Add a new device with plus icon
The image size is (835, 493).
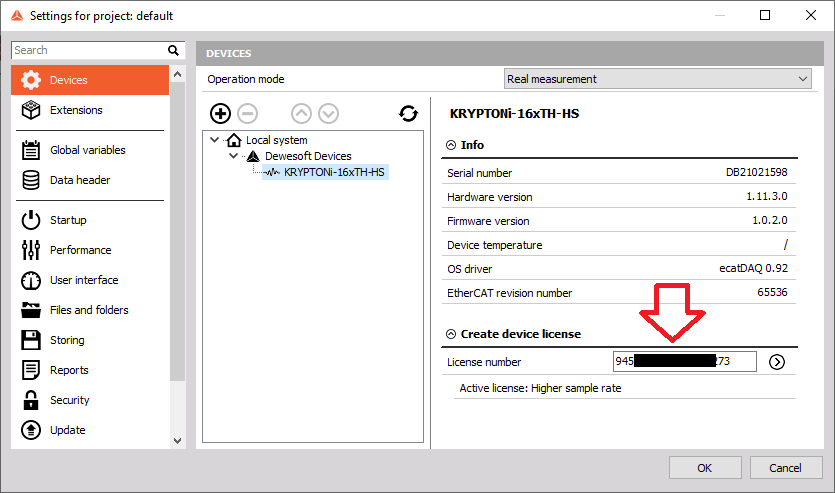[x=220, y=113]
